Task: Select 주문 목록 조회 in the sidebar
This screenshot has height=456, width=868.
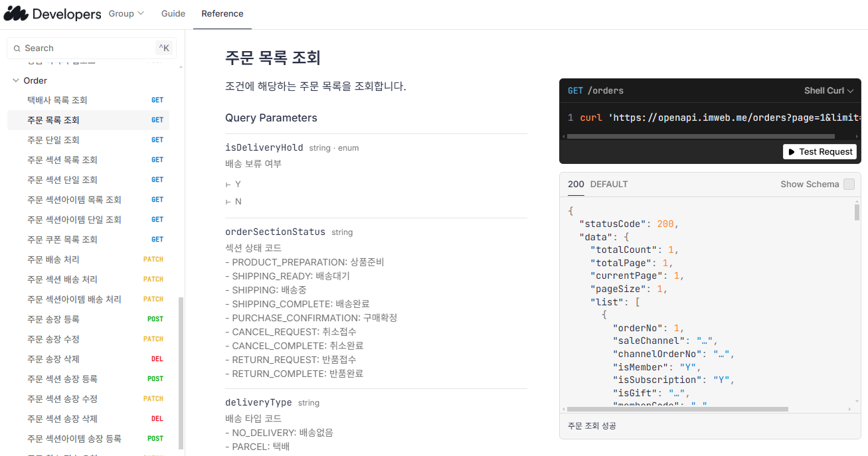Action: point(88,120)
